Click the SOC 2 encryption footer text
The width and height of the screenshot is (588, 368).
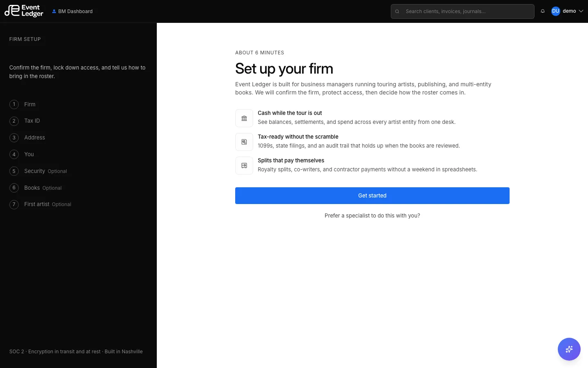pos(76,352)
